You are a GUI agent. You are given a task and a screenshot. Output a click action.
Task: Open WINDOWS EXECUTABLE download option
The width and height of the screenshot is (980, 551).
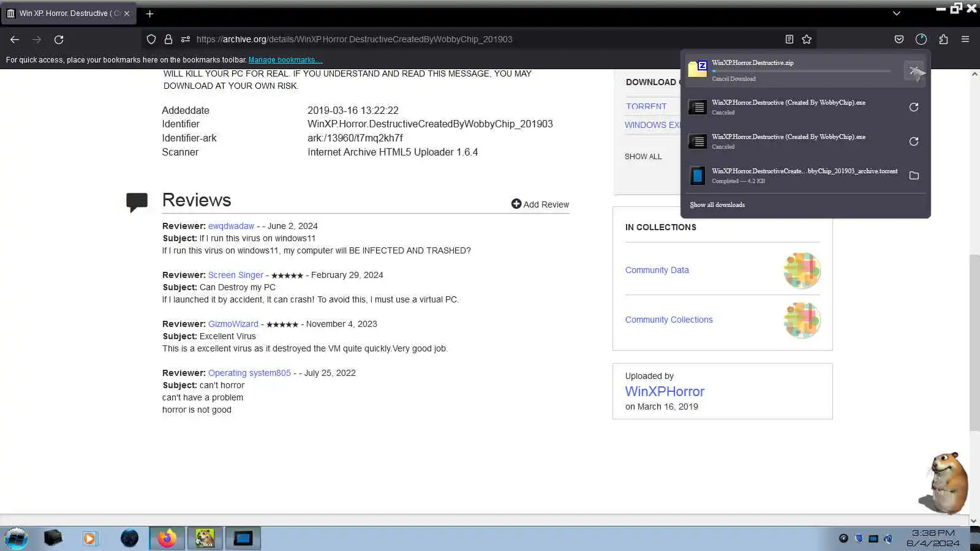pyautogui.click(x=652, y=125)
